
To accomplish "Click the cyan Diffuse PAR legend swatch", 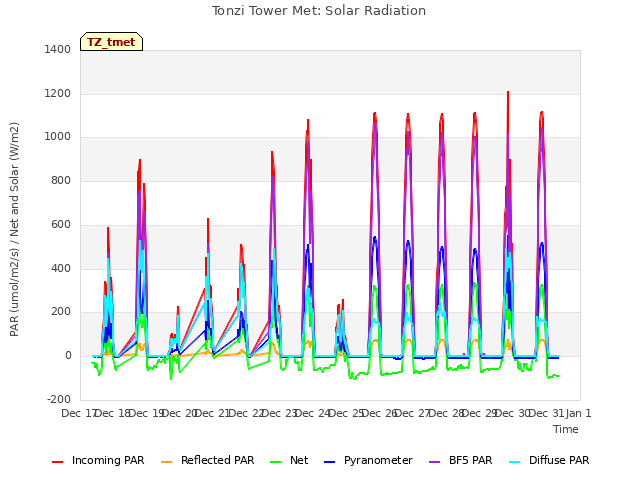I will click(x=515, y=462).
